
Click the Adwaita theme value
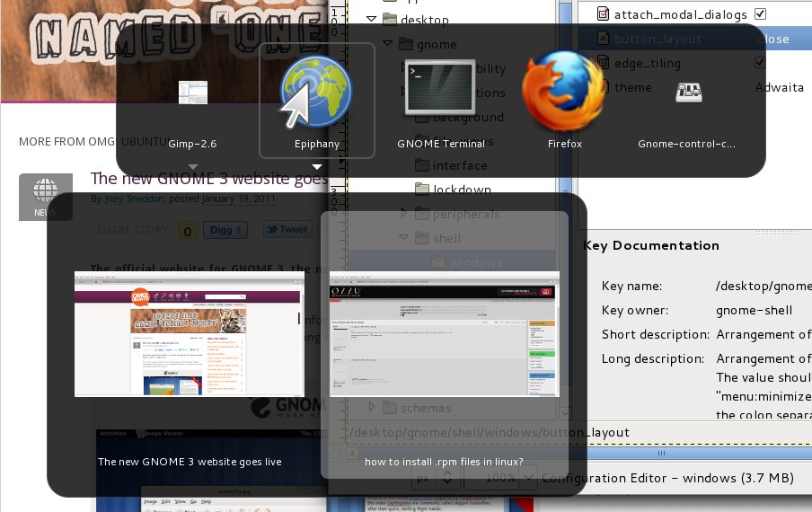779,87
